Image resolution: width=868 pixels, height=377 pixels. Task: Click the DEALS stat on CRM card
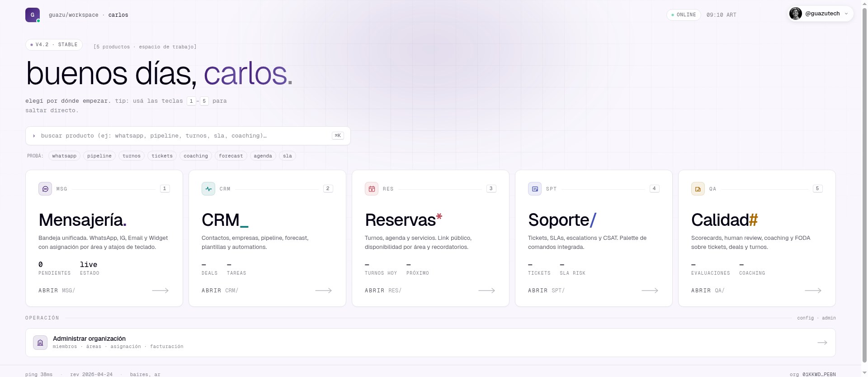pyautogui.click(x=210, y=268)
